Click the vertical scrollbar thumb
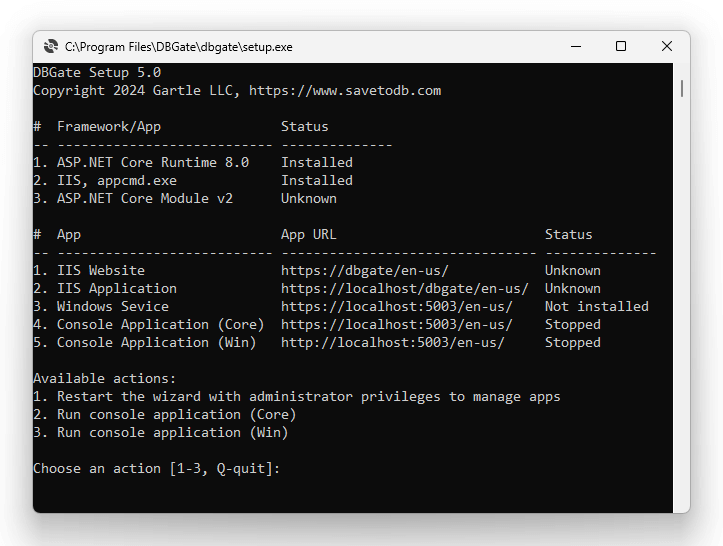This screenshot has width=723, height=546. 682,89
